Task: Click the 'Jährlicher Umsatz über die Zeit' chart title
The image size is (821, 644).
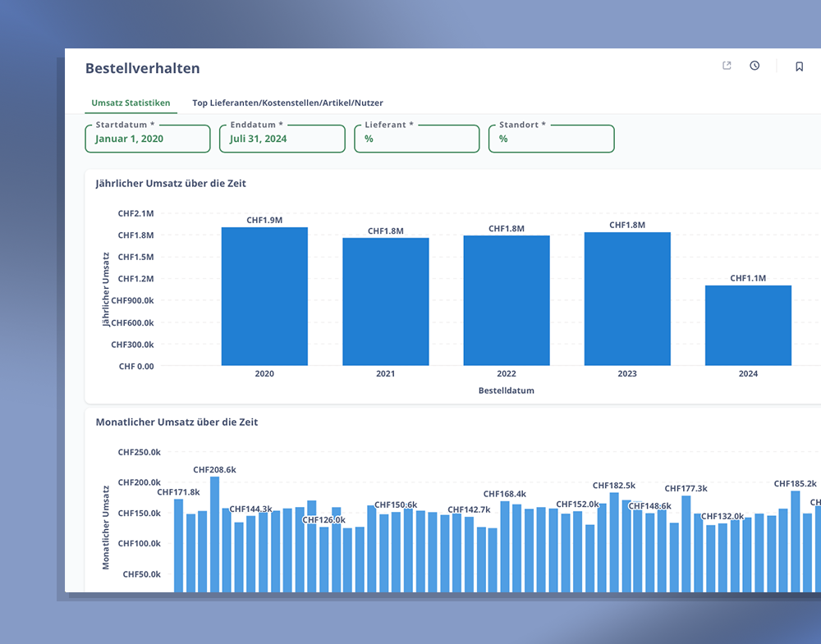Action: (x=171, y=184)
